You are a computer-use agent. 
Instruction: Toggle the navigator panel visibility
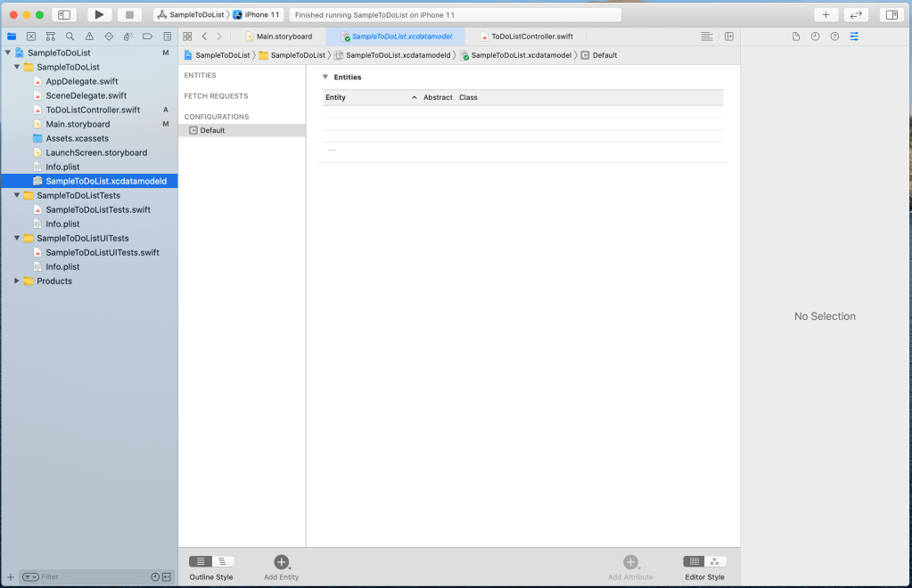pos(64,15)
